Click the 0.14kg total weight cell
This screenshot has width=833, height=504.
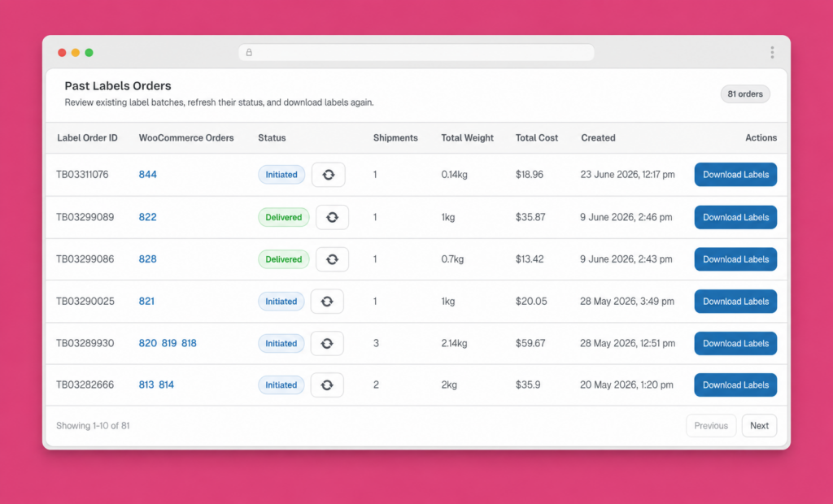click(x=454, y=175)
